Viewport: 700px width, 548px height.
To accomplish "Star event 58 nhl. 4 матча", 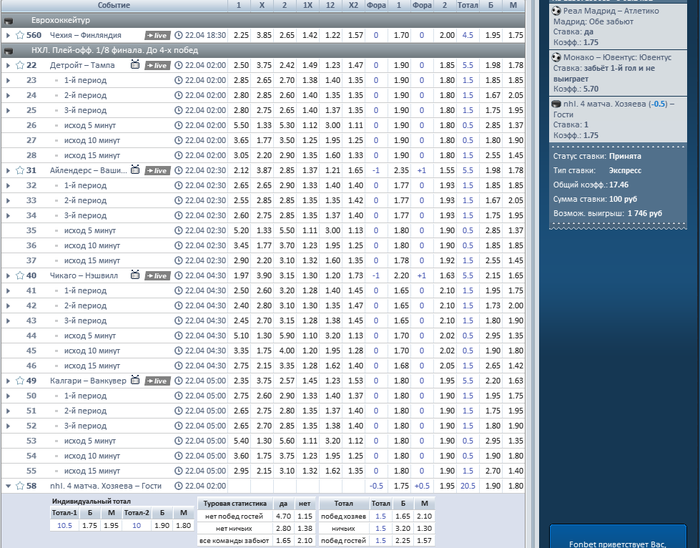I will coord(20,486).
